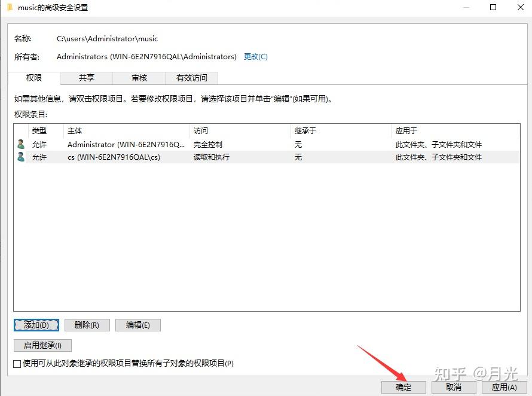
Task: Click the 删除(R) button
Action: coord(87,325)
